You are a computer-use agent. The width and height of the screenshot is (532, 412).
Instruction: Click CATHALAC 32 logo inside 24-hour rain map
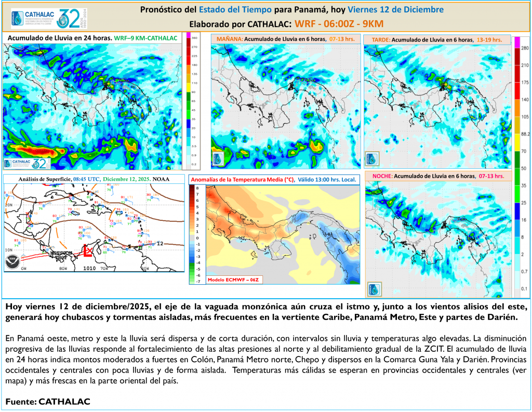26,164
